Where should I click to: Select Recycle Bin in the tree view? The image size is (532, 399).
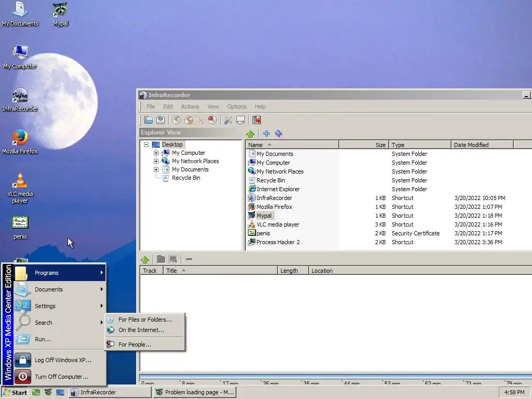(x=186, y=178)
